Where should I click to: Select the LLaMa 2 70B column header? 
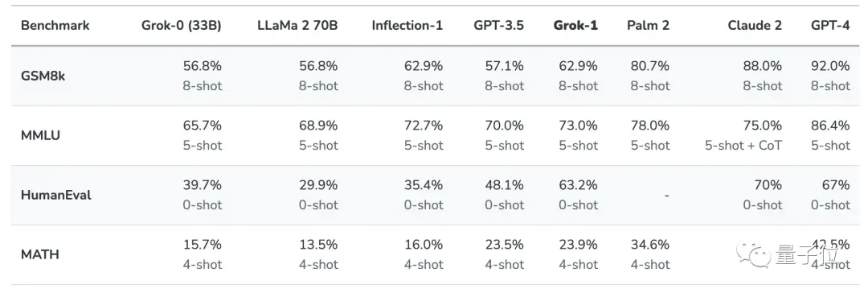297,26
